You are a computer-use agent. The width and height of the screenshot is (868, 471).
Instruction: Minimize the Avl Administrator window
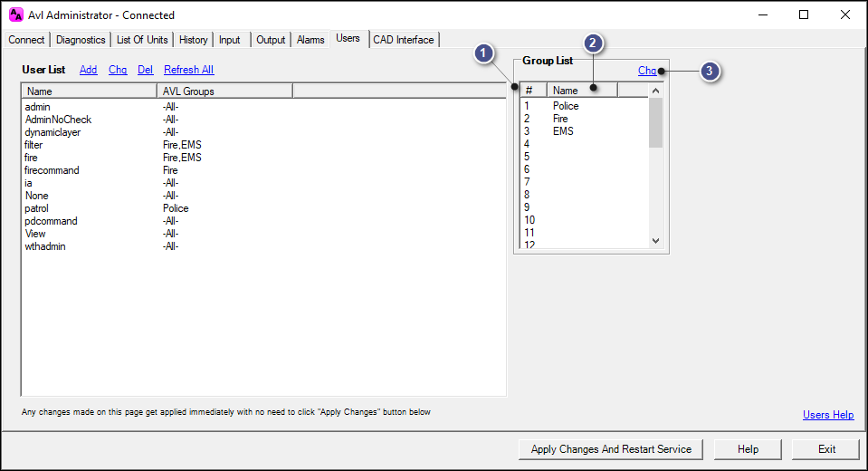763,15
